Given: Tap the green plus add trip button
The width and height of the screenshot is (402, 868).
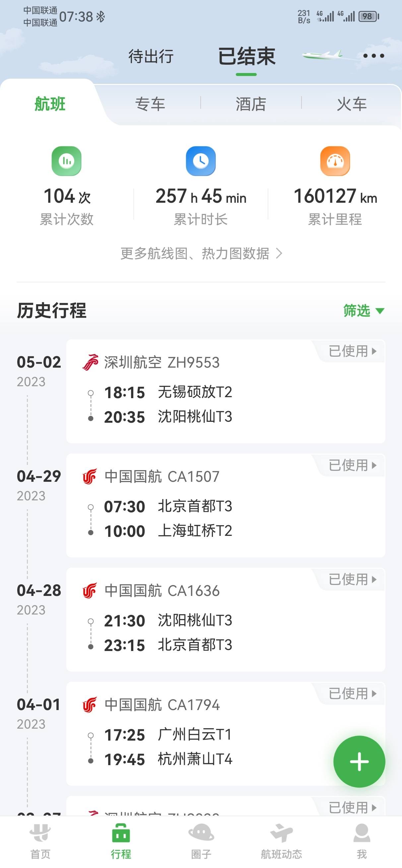Looking at the screenshot, I should (359, 761).
